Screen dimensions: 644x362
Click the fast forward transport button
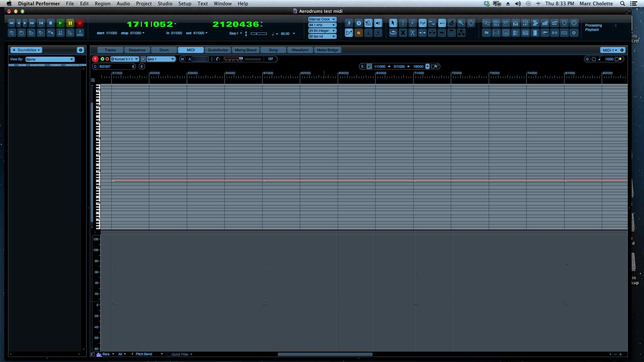point(32,23)
